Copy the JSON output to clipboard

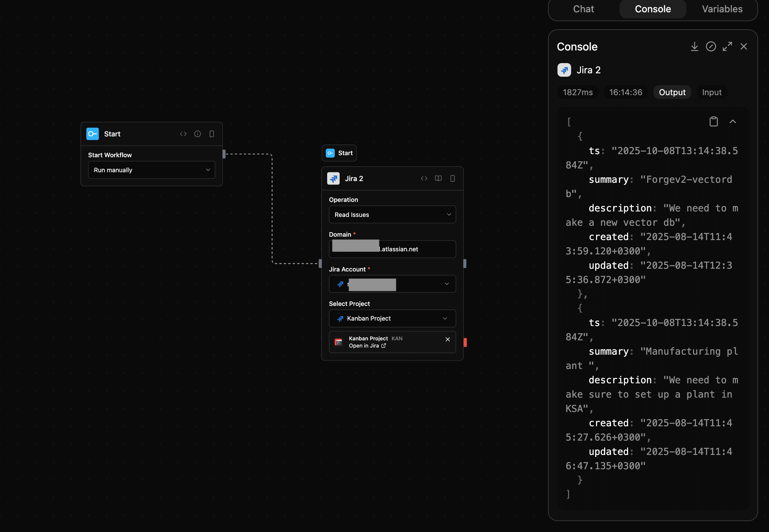(714, 121)
